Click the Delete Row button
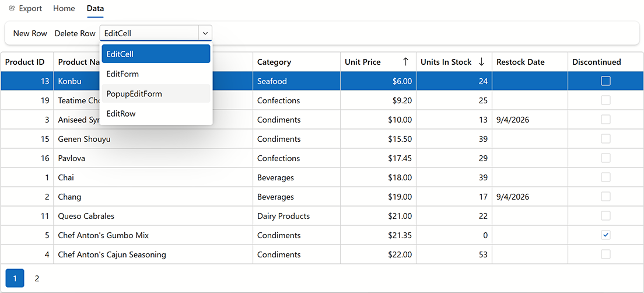644x293 pixels. [75, 33]
